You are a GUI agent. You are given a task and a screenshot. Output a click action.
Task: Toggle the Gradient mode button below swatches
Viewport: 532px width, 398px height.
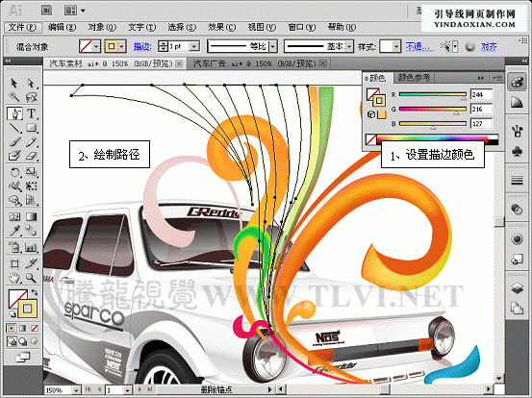(x=23, y=328)
